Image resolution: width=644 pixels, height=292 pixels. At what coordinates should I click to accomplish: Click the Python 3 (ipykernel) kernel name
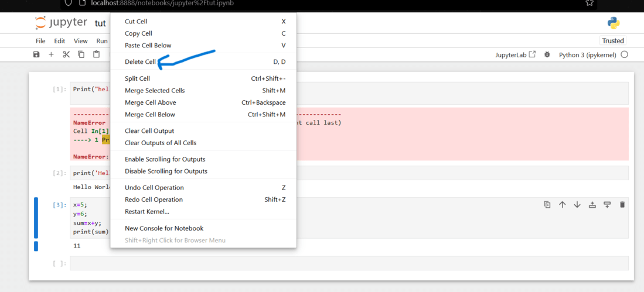(x=587, y=54)
